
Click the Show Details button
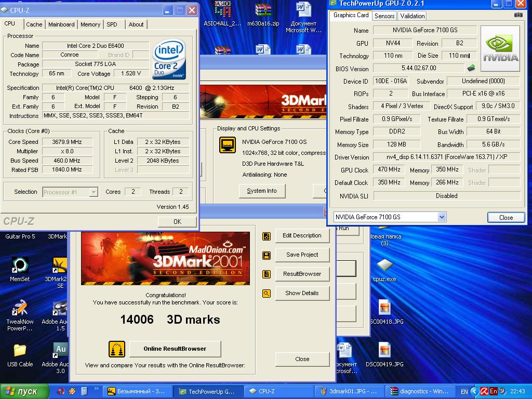tap(302, 293)
